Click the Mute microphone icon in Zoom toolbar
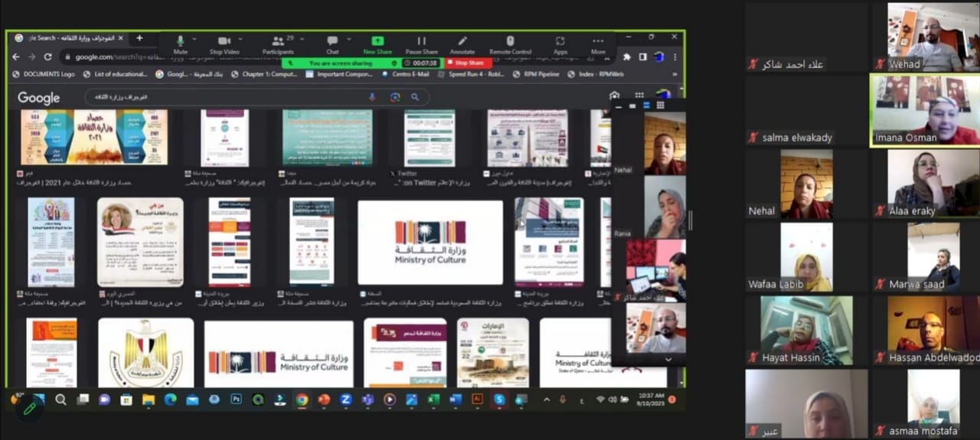Viewport: 980px width, 440px height. tap(181, 41)
